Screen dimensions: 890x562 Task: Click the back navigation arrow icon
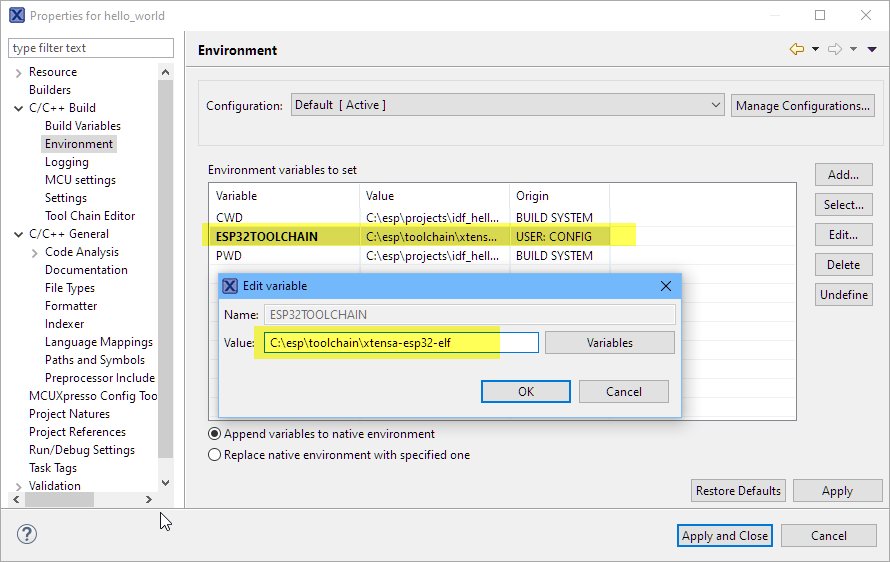[x=796, y=50]
